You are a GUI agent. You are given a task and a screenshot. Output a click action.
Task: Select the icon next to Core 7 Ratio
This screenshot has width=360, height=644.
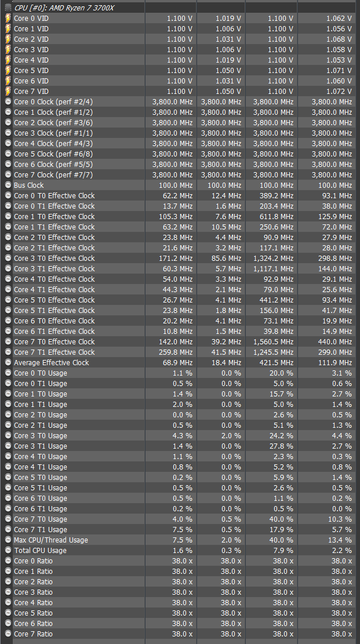[8, 634]
